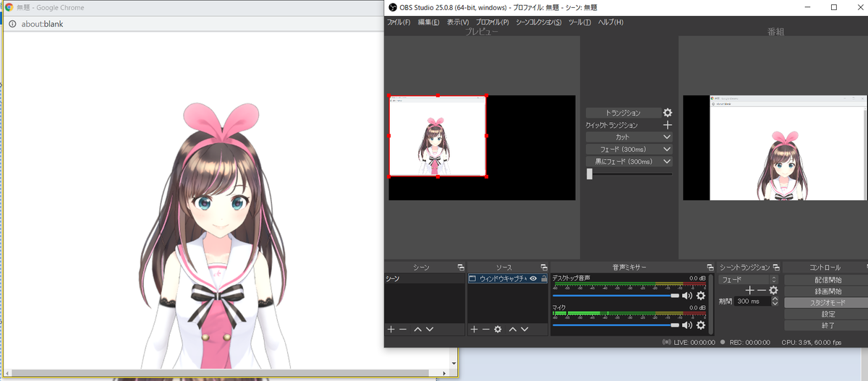Viewport: 868px width, 381px height.
Task: Remove scene transition with minus icon
Action: (x=762, y=290)
